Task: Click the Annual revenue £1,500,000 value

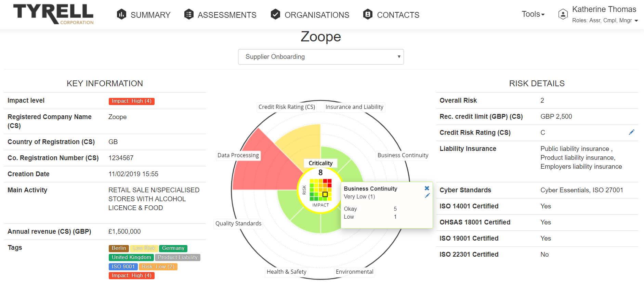Action: pyautogui.click(x=124, y=232)
